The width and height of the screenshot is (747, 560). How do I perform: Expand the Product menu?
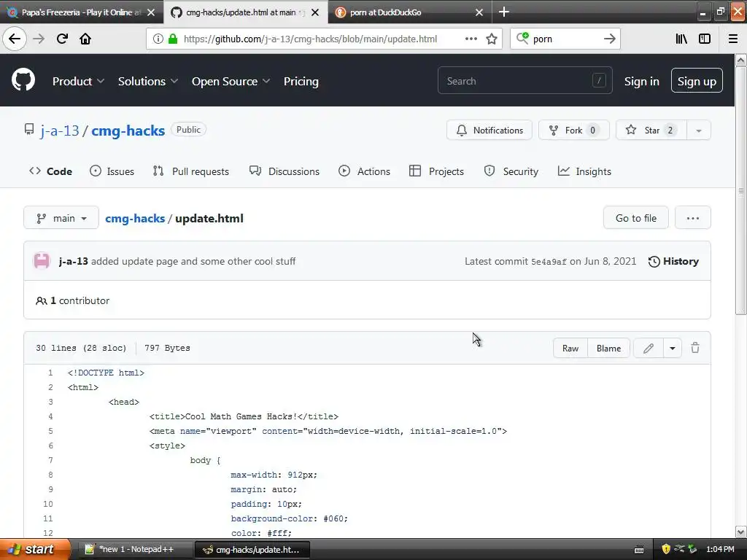[x=78, y=82]
